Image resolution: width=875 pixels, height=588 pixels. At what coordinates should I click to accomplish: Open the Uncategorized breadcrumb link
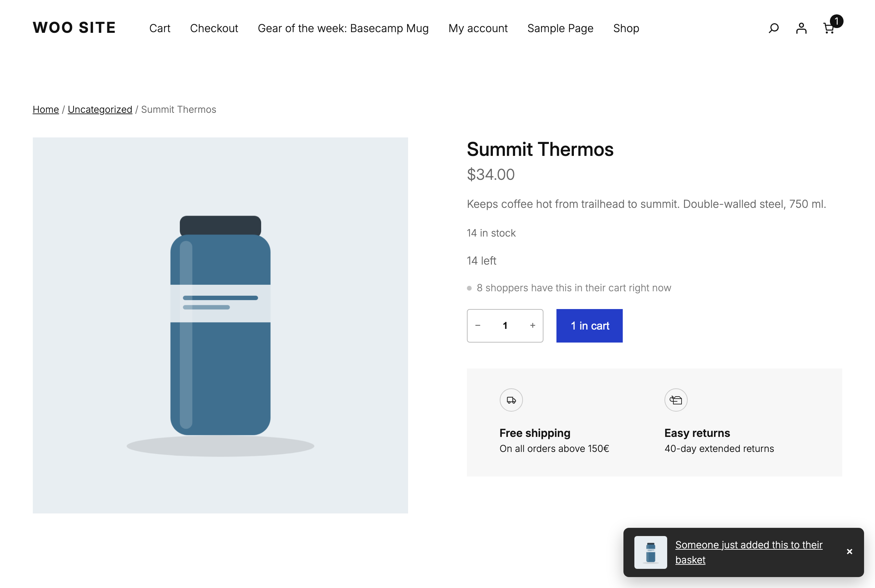click(100, 109)
